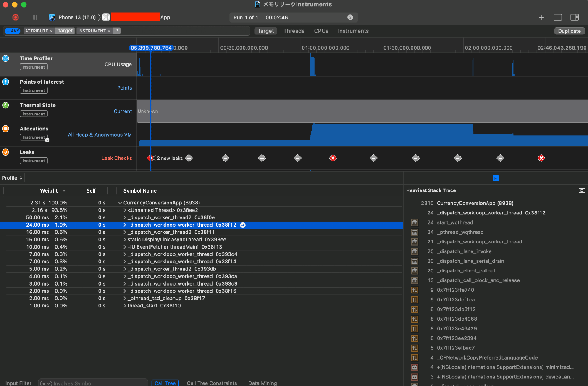588x386 pixels.
Task: Click the gray leak check marker near 00:30
Action: pos(226,158)
